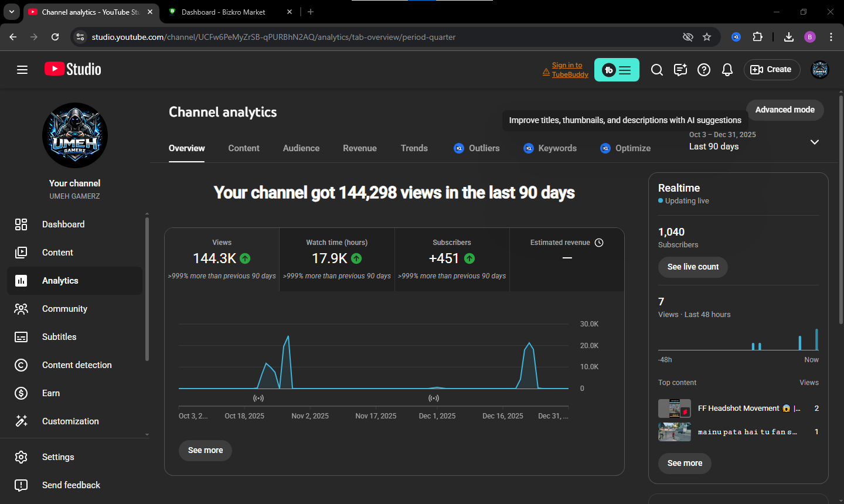This screenshot has height=504, width=844.
Task: Click the Estimated revenue clock icon
Action: click(x=599, y=243)
